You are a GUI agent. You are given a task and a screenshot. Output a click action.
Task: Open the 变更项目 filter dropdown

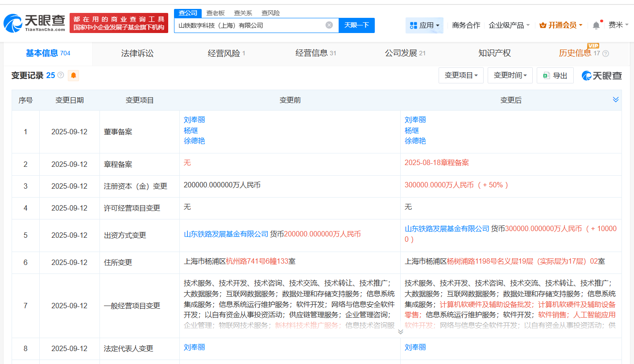[461, 75]
